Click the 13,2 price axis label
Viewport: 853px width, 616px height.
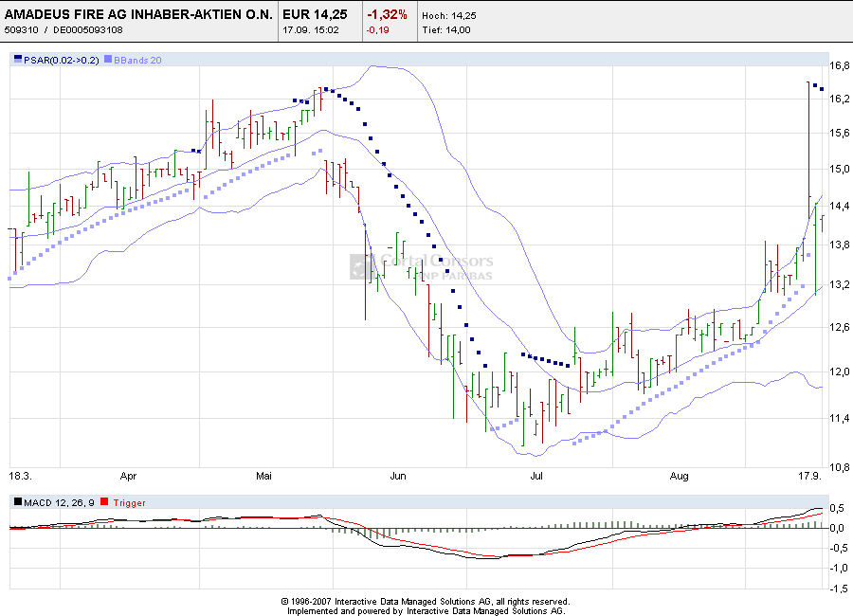pyautogui.click(x=840, y=284)
